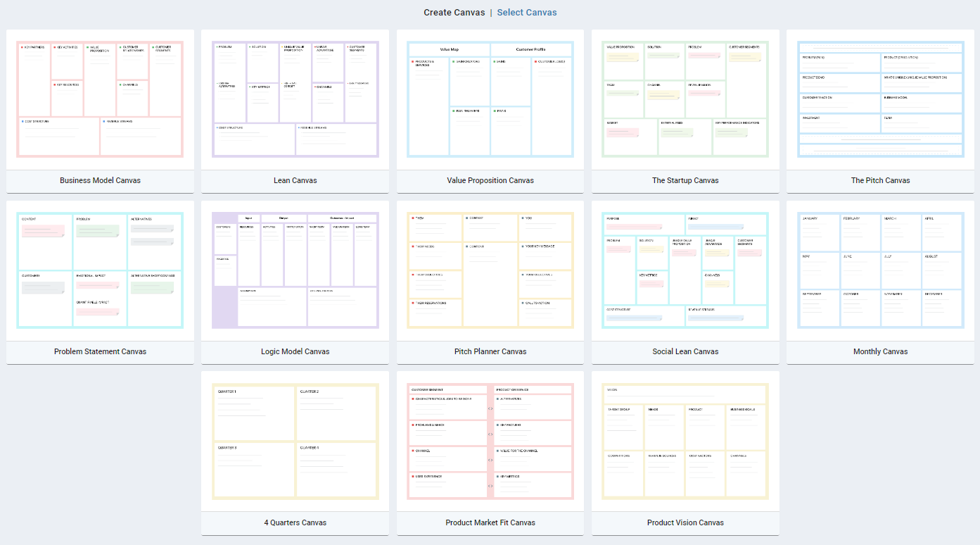Open the Monthly Canvas template preview
The width and height of the screenshot is (980, 545).
880,270
